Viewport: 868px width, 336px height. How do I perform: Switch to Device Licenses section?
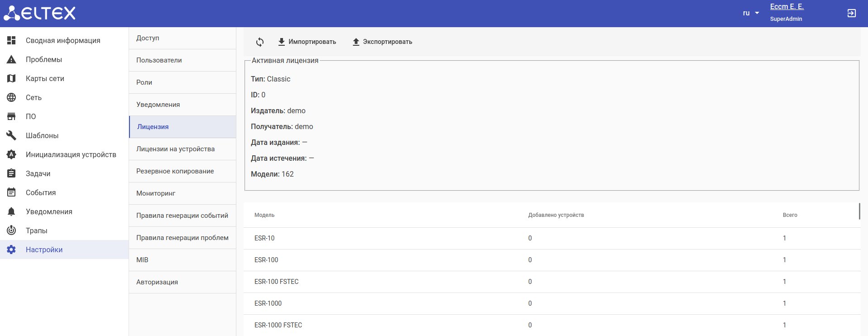[175, 149]
